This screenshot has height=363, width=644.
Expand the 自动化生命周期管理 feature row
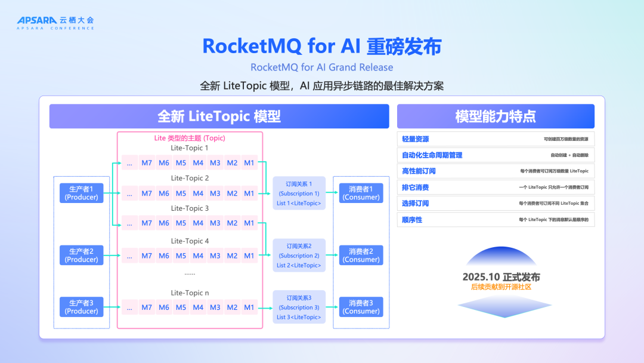click(x=496, y=155)
